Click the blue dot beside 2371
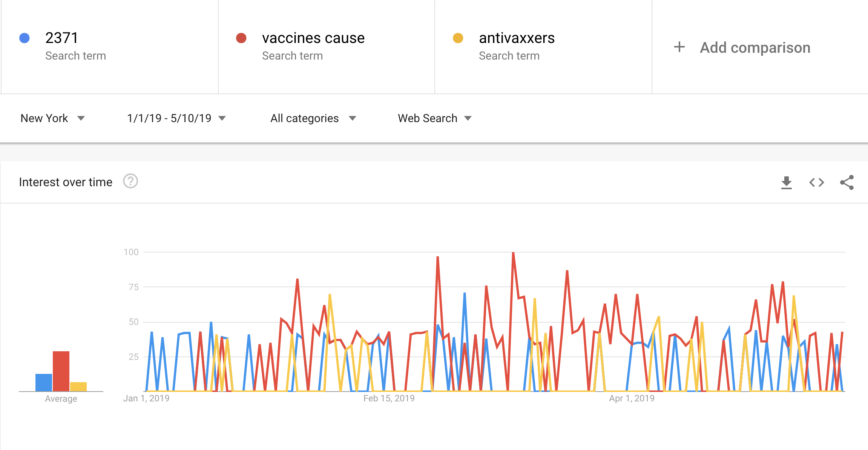Viewport: 868px width, 450px height. 25,38
